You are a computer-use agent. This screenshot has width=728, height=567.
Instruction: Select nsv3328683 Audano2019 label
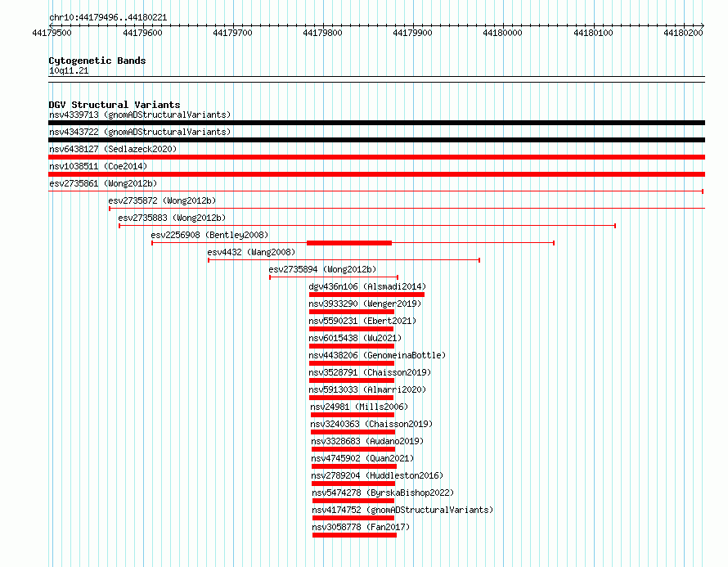click(x=367, y=441)
